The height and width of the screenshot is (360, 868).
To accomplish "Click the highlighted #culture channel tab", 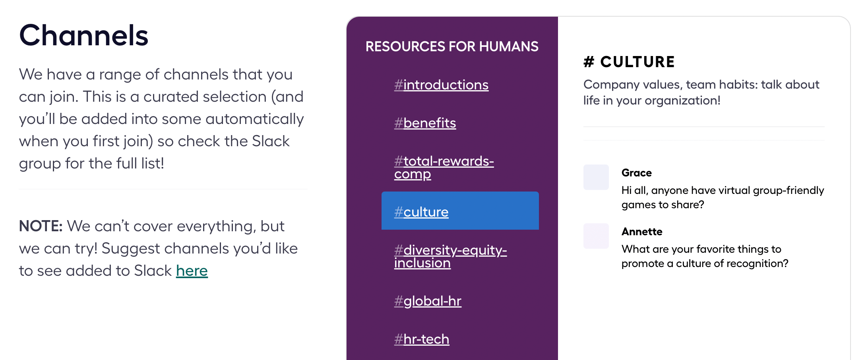I will point(460,211).
